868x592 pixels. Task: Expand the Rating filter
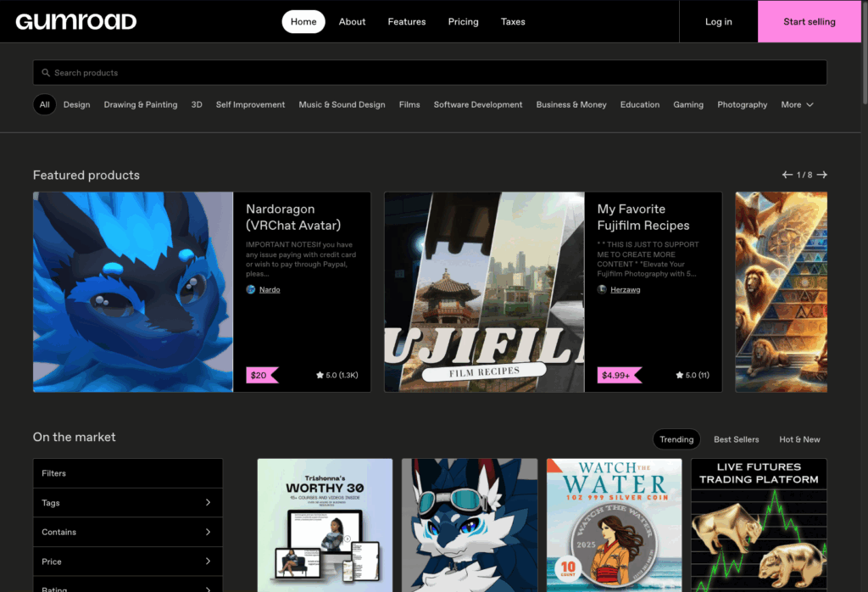pyautogui.click(x=128, y=585)
